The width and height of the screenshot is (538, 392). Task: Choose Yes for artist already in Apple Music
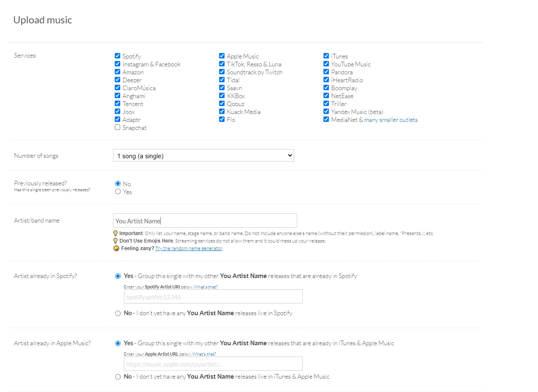click(x=118, y=343)
